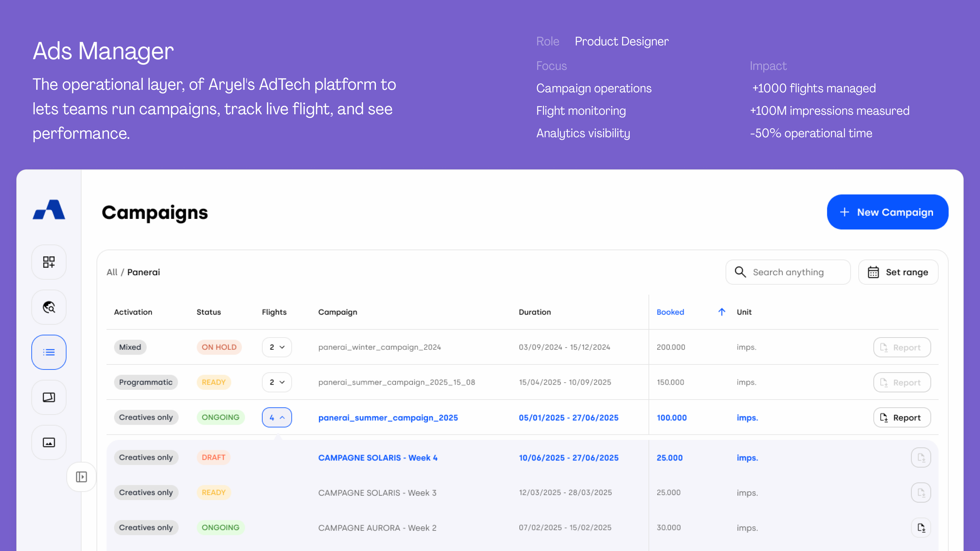Sort by the Booked column header
This screenshot has width=980, height=551.
[x=670, y=312]
